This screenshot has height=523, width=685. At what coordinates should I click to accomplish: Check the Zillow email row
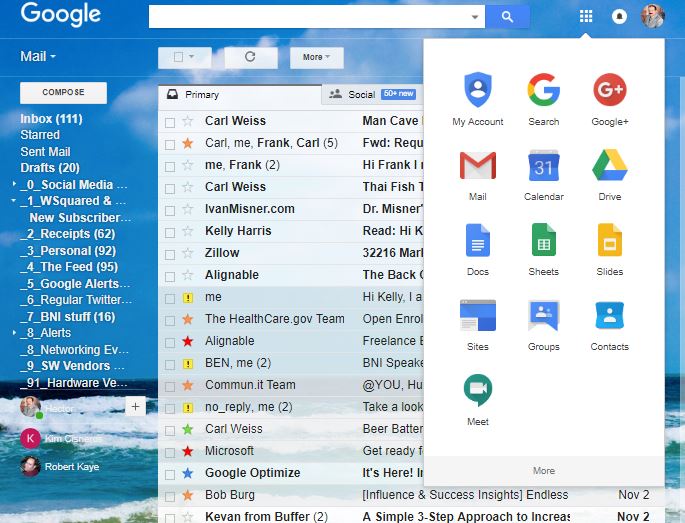[170, 254]
